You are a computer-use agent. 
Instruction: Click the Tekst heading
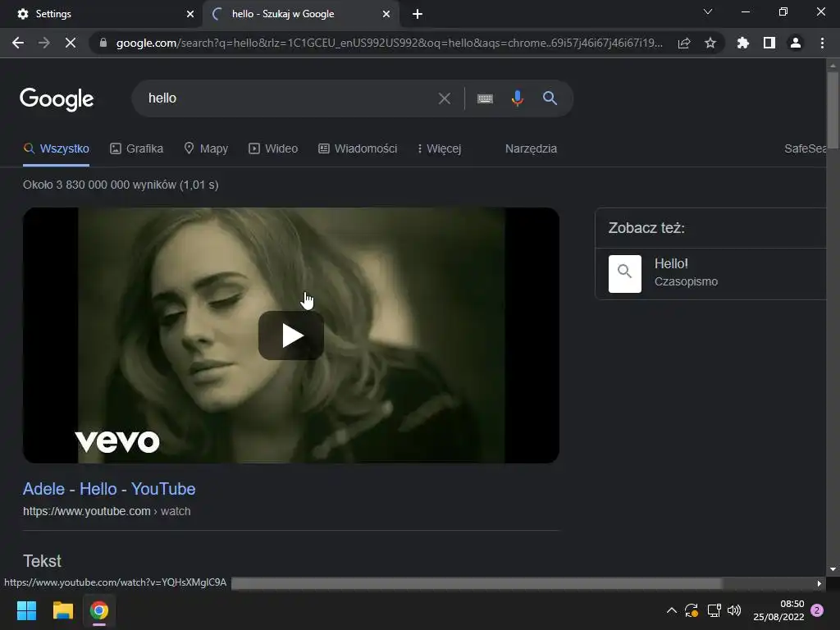coord(42,561)
